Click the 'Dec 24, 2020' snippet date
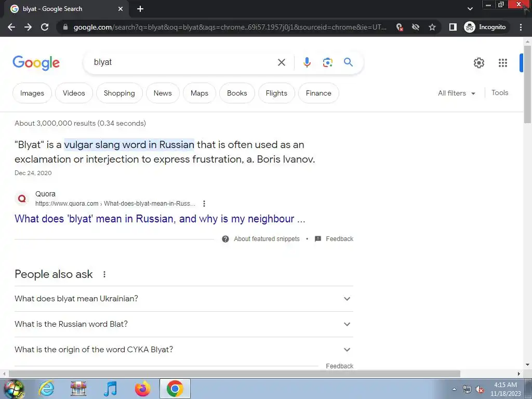Image resolution: width=532 pixels, height=399 pixels. tap(33, 173)
